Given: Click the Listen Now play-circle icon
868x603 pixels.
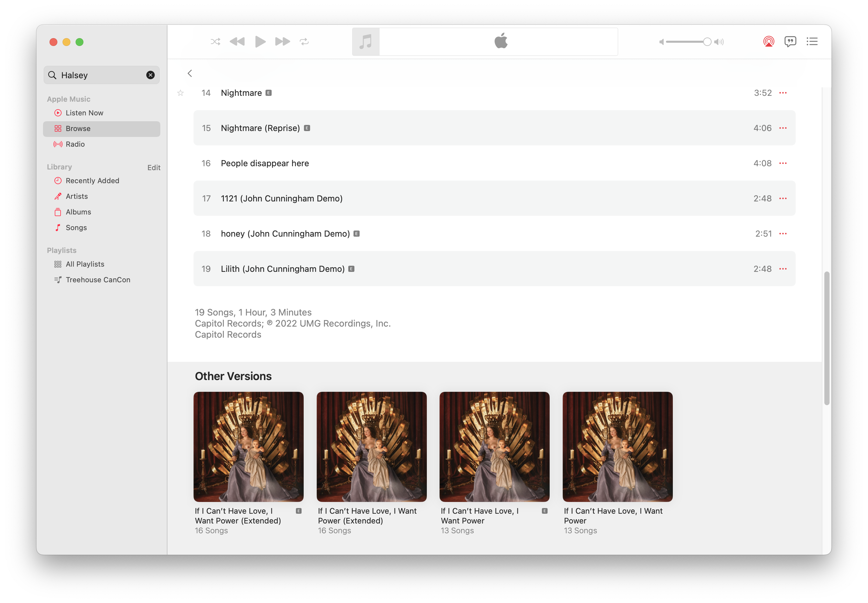Looking at the screenshot, I should (58, 113).
